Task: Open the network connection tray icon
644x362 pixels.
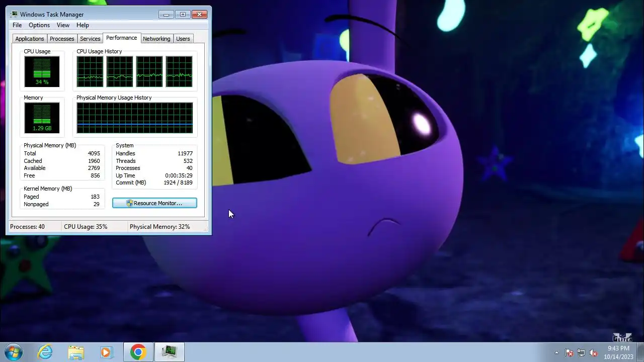Action: pos(581,352)
